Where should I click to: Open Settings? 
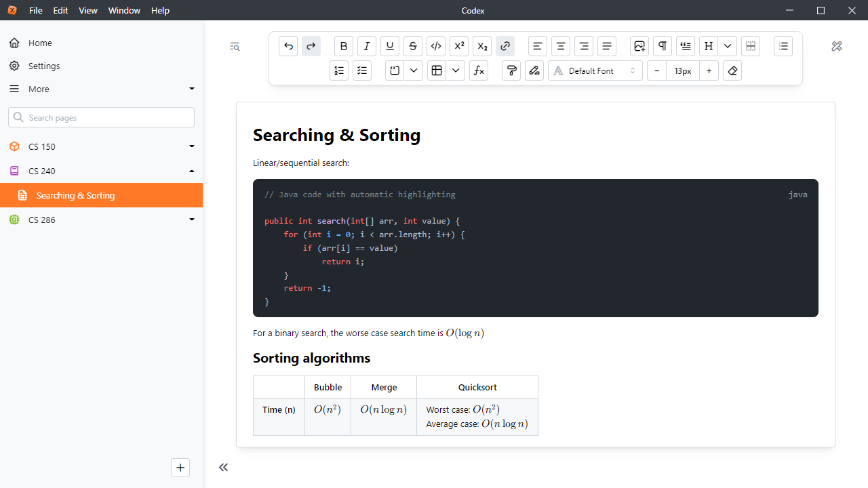click(x=102, y=66)
